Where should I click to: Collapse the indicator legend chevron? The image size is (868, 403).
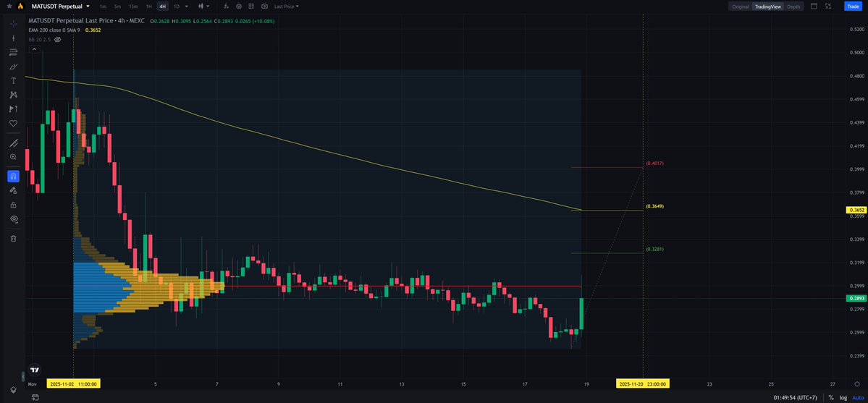pos(34,49)
